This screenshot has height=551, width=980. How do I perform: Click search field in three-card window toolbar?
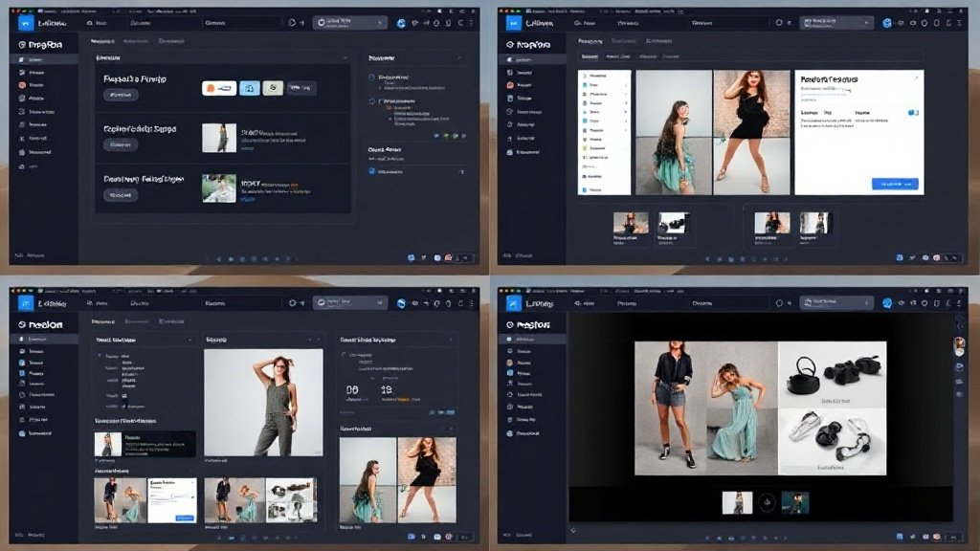241,23
